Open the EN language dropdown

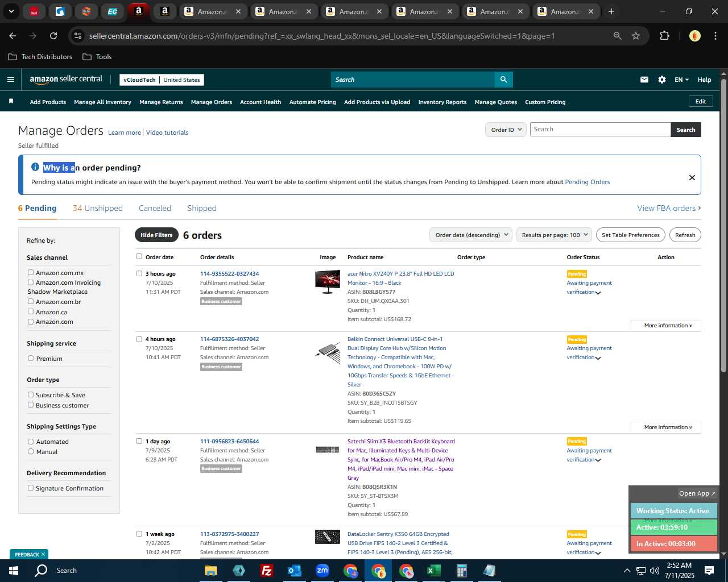(681, 80)
